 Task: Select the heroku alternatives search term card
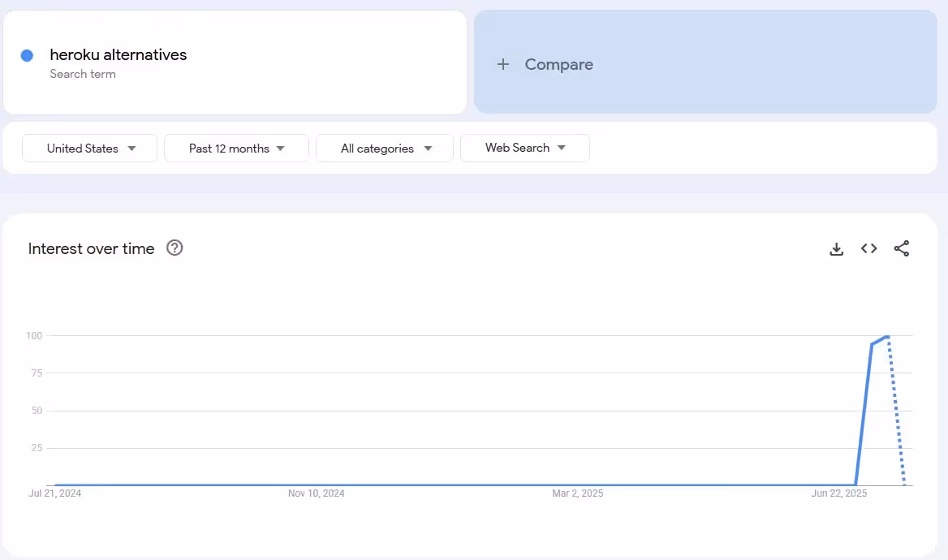[x=235, y=62]
